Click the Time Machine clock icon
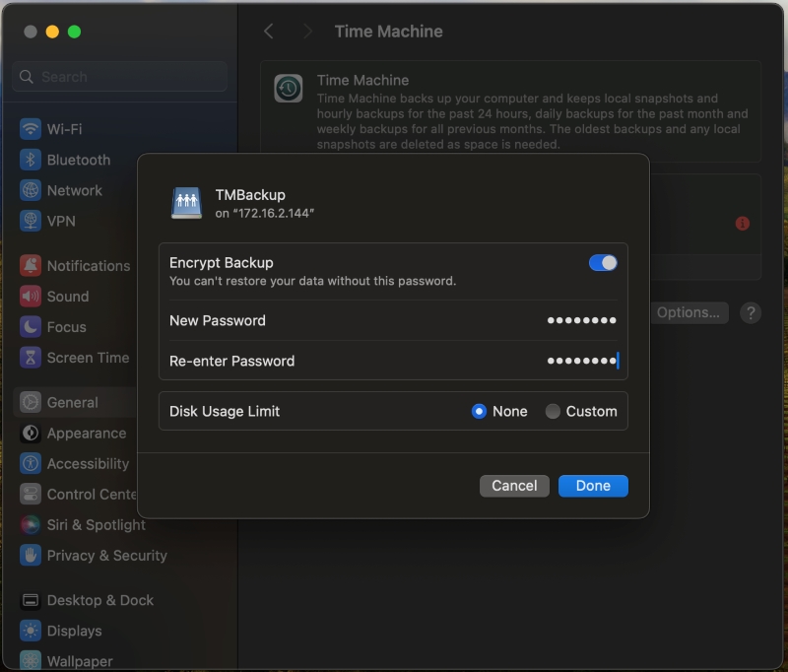This screenshot has width=788, height=672. (x=288, y=89)
